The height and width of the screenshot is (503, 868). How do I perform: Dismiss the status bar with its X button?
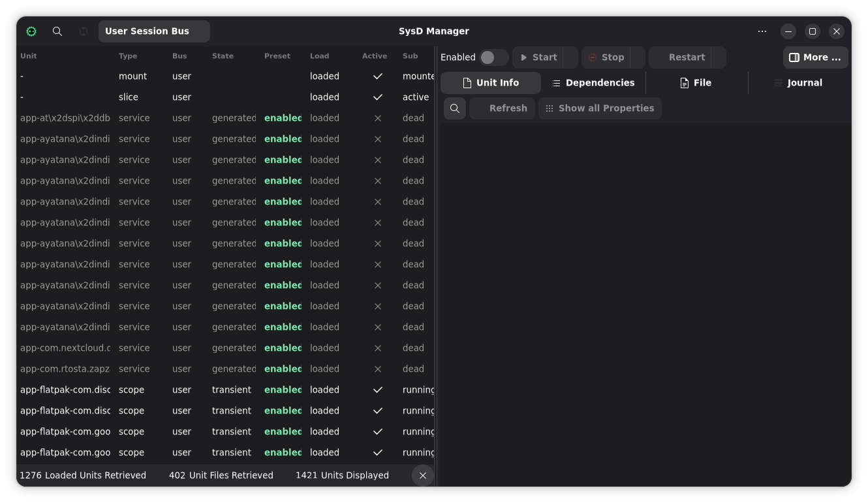pyautogui.click(x=423, y=476)
